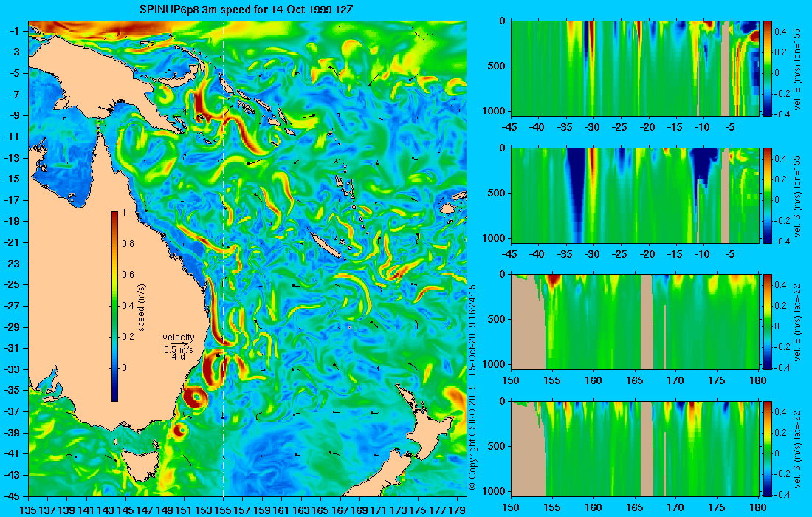Click the "speed (m/s)" color bar label
Viewport: 812px width, 517px height.
point(142,307)
